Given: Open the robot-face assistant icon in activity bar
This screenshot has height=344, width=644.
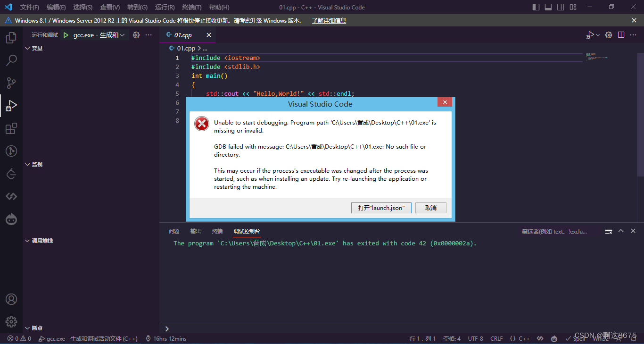Looking at the screenshot, I should 11,219.
